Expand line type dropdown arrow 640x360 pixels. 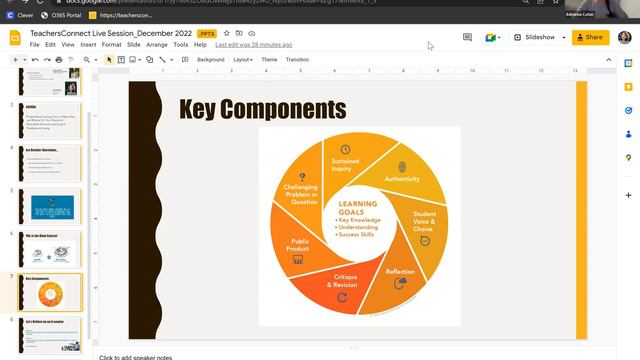171,60
